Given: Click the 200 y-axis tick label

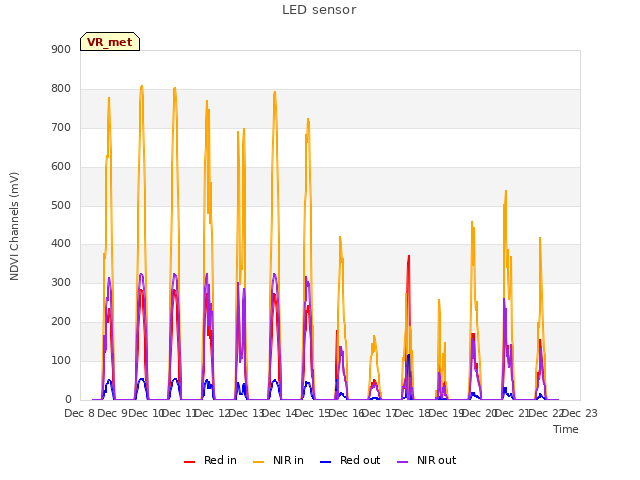Looking at the screenshot, I should [61, 322].
